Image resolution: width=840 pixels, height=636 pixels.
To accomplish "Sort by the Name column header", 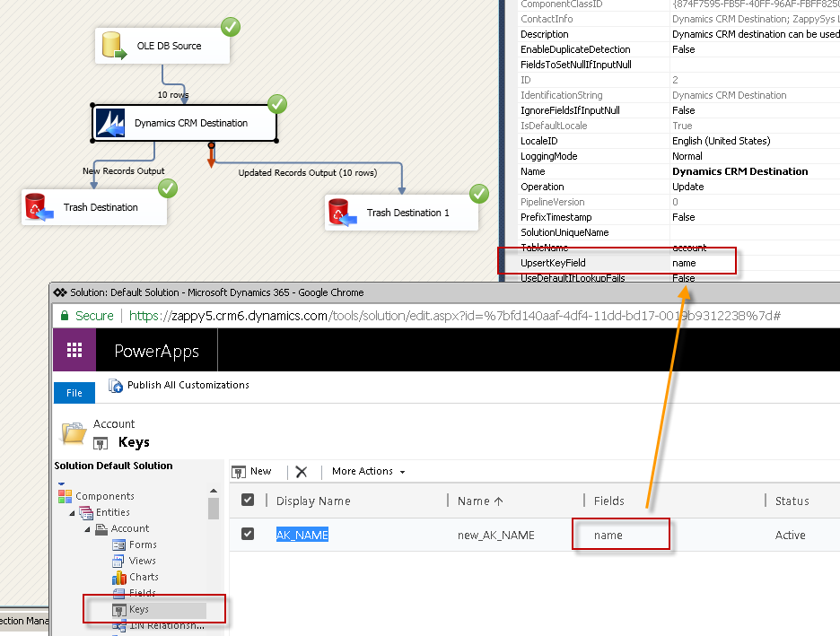I will click(x=480, y=501).
